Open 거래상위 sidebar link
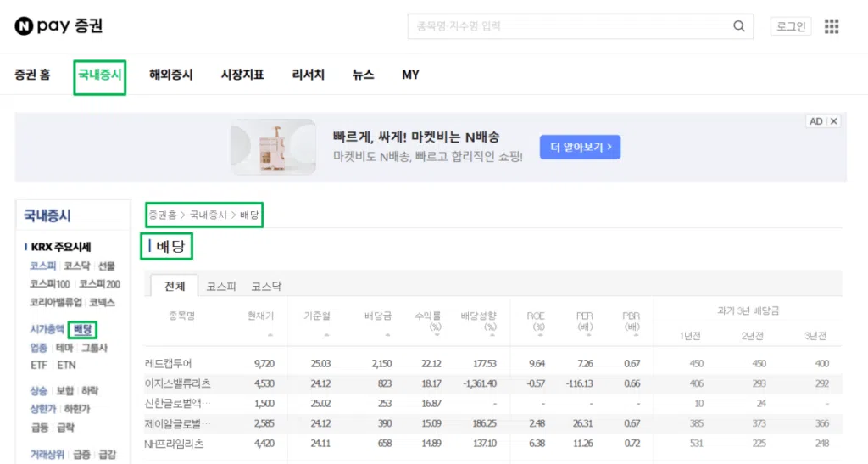 [47, 455]
